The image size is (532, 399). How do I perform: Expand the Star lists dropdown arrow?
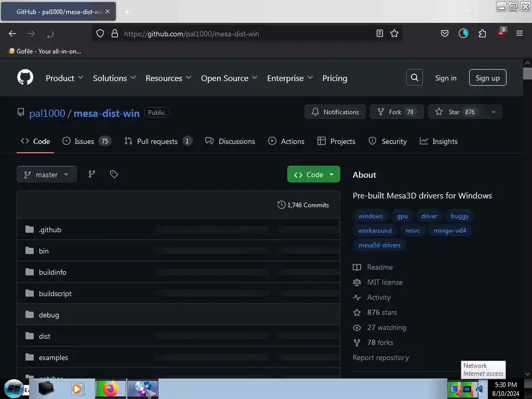click(494, 112)
